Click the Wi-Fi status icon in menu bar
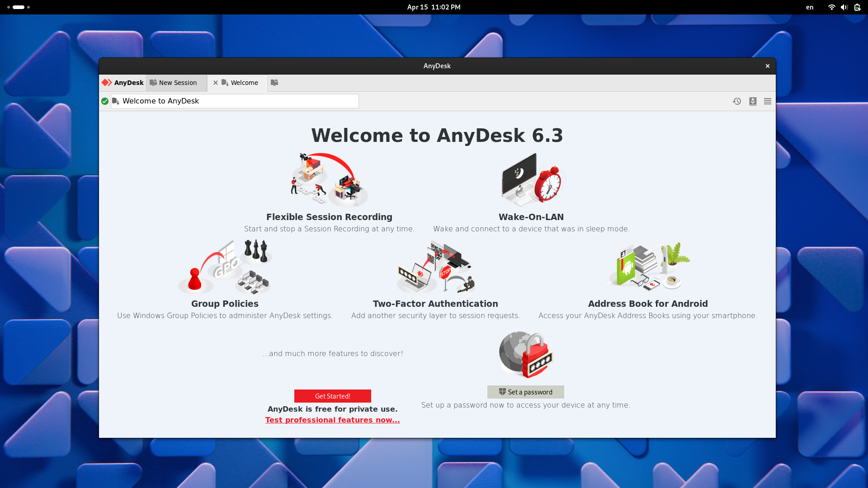The height and width of the screenshot is (488, 868). coord(832,7)
